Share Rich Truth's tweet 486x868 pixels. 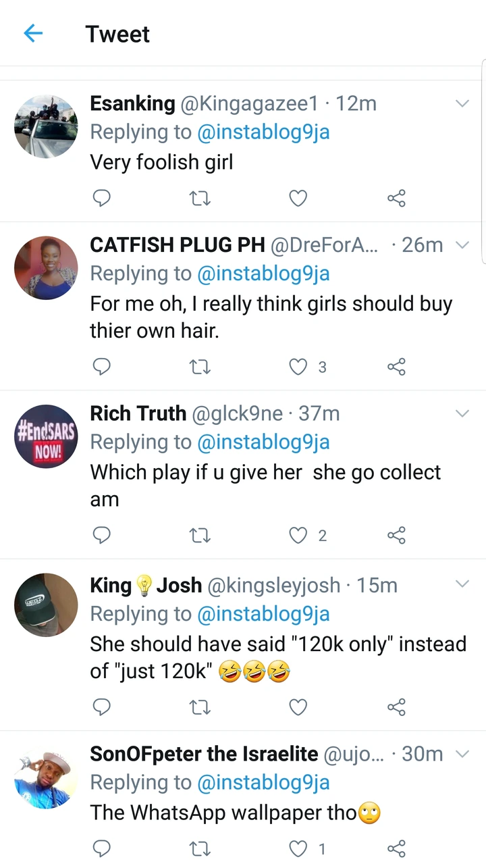click(x=396, y=536)
